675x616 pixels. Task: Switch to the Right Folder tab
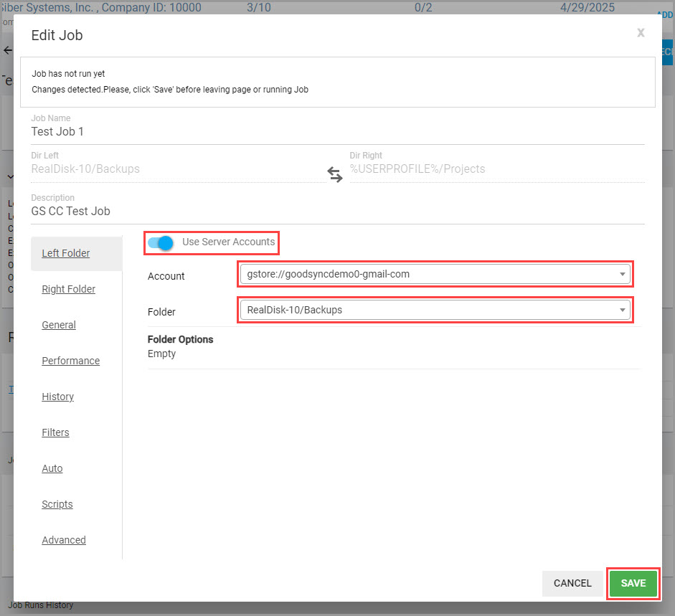(69, 289)
